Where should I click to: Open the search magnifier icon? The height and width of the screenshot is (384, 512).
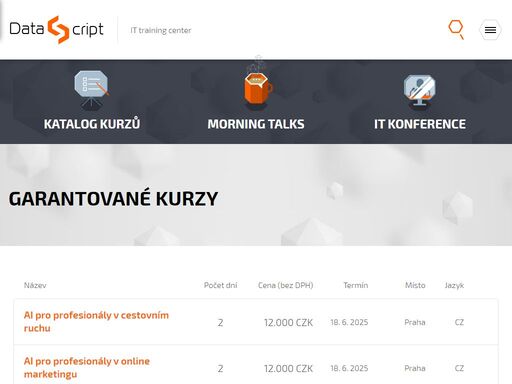(456, 29)
